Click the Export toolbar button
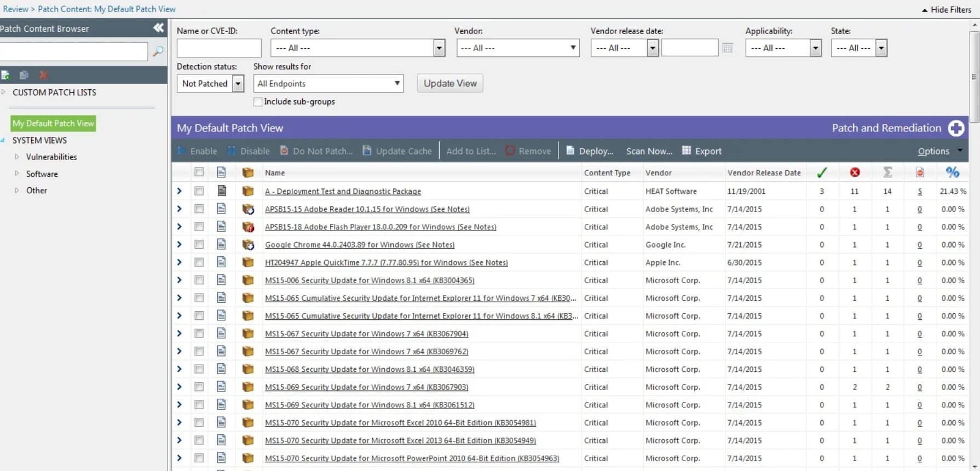The width and height of the screenshot is (980, 471). coord(701,151)
